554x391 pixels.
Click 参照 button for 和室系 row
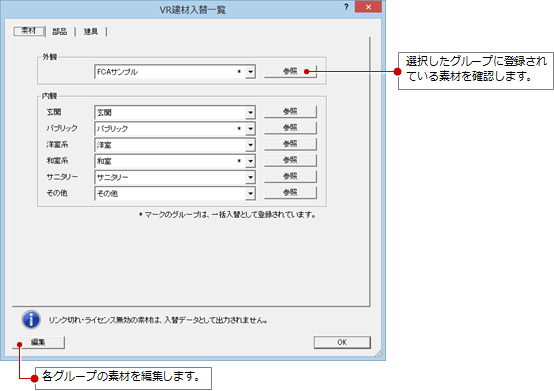290,160
